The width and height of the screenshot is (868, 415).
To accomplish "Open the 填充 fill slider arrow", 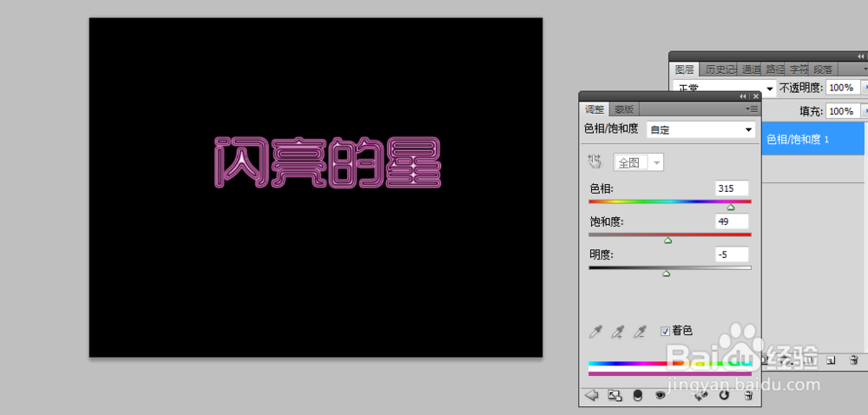I will [865, 111].
